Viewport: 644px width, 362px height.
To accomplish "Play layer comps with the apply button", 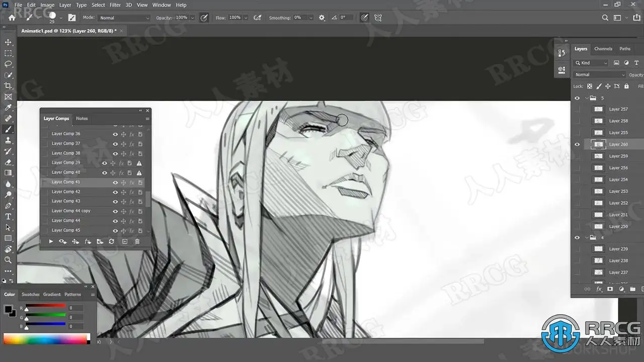I will click(x=51, y=241).
